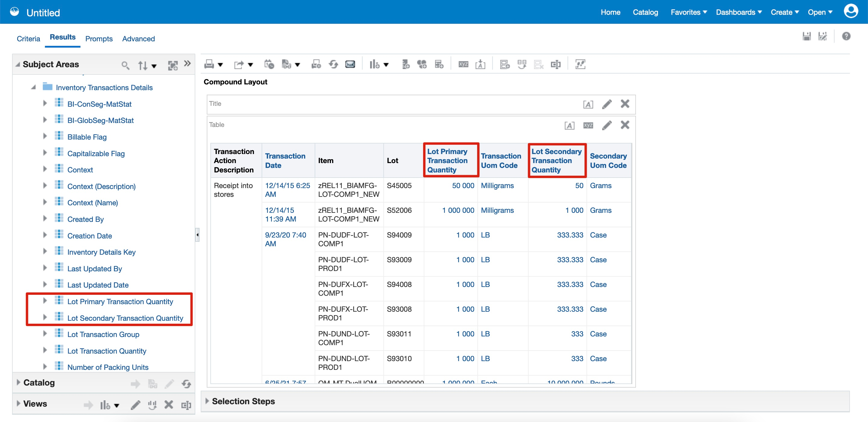Expand the Selection Steps section

207,401
